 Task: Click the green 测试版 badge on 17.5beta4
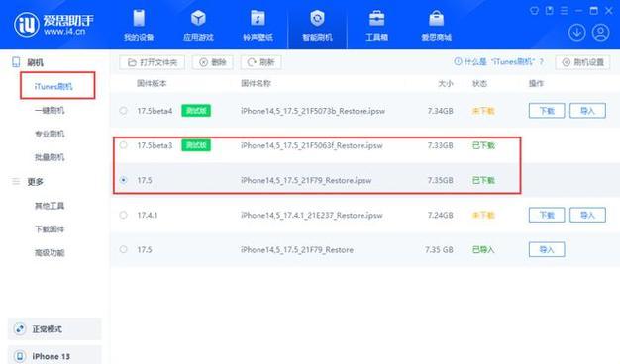[196, 111]
